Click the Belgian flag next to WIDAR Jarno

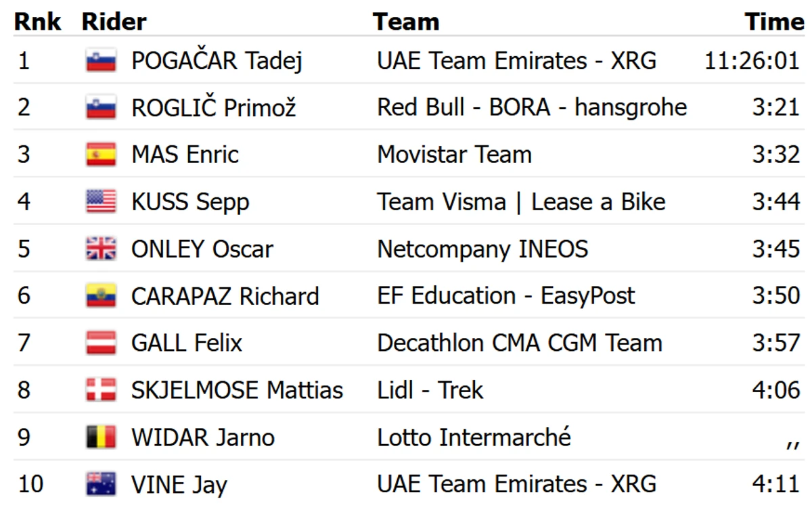point(101,437)
